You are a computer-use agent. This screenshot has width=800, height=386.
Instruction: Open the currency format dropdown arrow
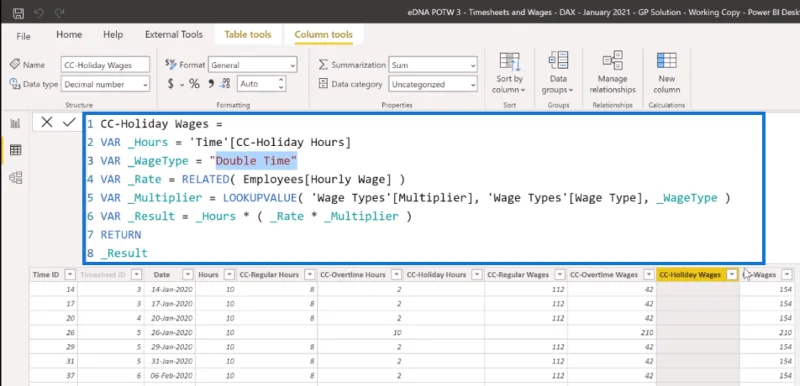182,85
